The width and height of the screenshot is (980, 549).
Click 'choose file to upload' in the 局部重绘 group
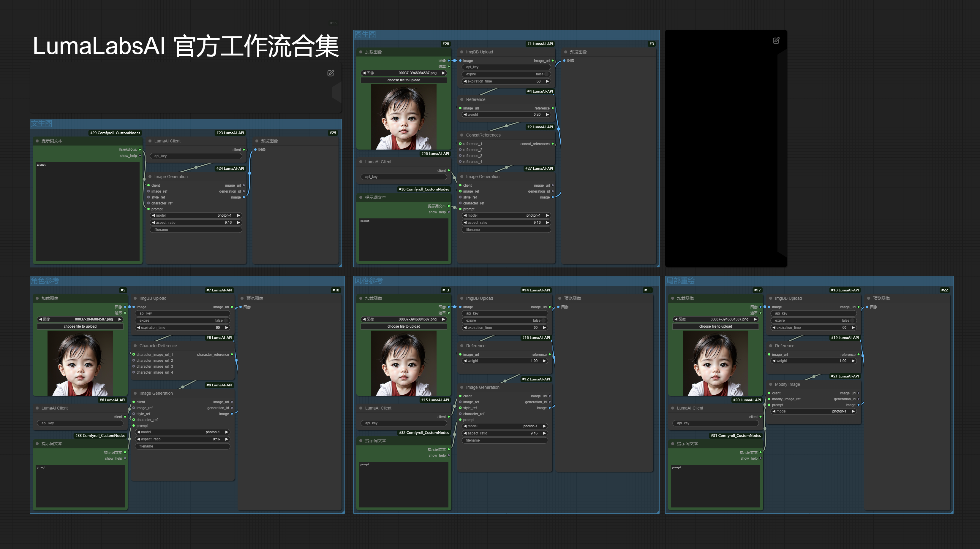coord(715,327)
